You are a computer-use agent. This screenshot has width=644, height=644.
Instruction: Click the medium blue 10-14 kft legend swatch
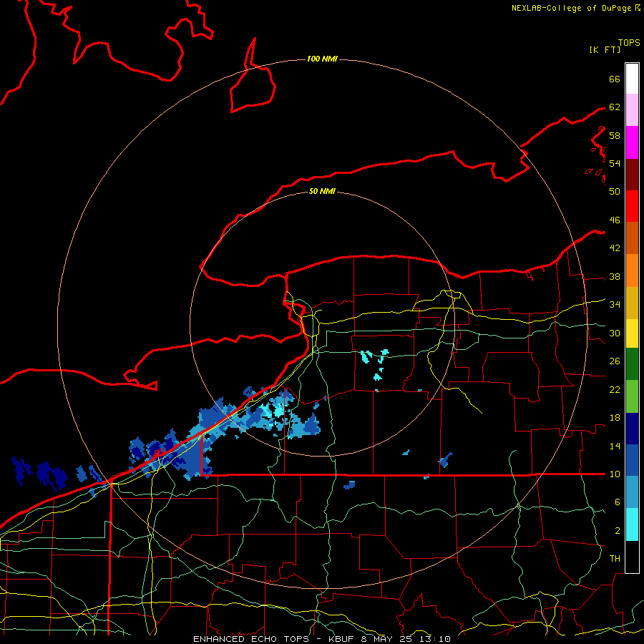click(x=632, y=460)
